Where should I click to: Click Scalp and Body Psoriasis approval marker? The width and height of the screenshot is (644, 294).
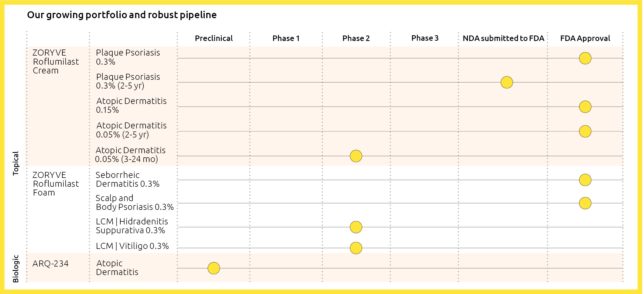click(585, 203)
